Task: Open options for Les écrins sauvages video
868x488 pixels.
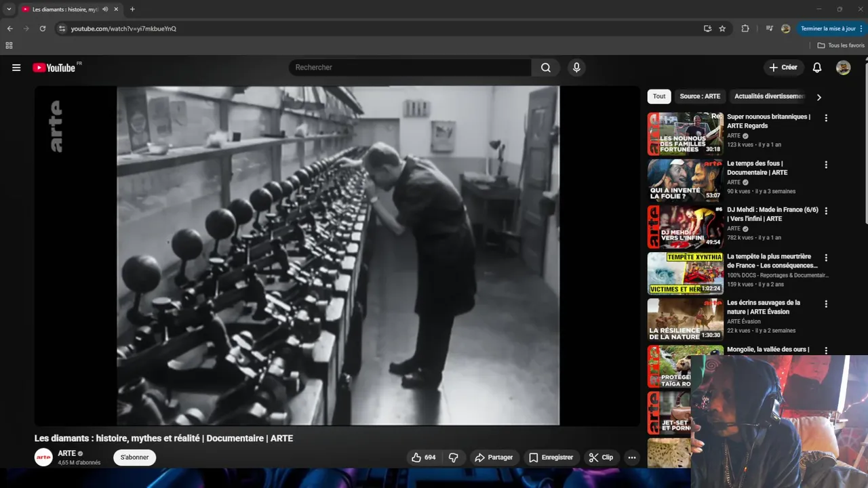Action: [826, 304]
